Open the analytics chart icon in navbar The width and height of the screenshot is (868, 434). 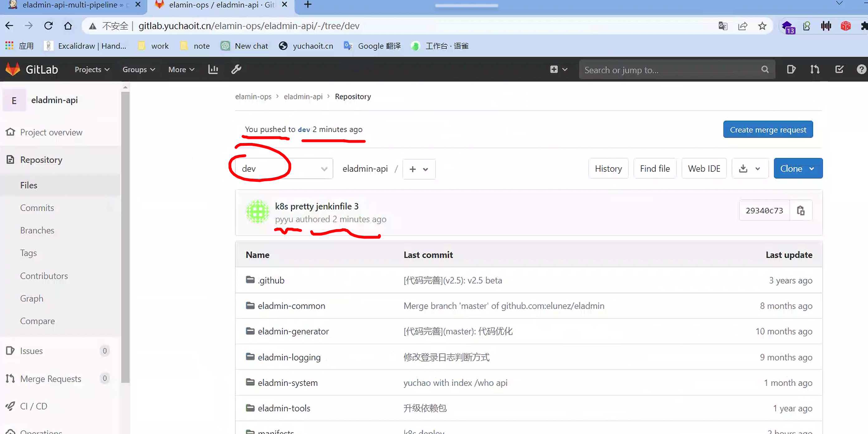click(x=213, y=69)
